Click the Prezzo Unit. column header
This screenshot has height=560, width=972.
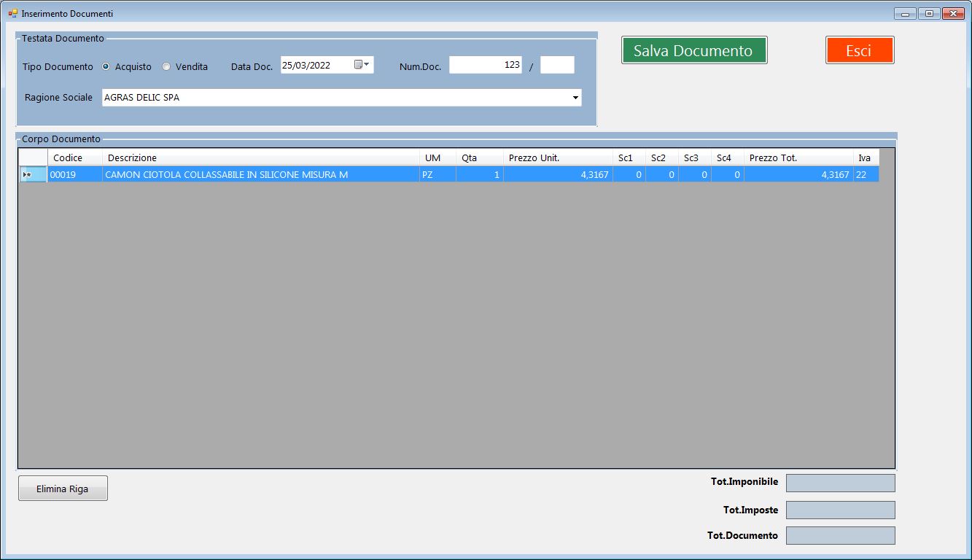tap(559, 158)
